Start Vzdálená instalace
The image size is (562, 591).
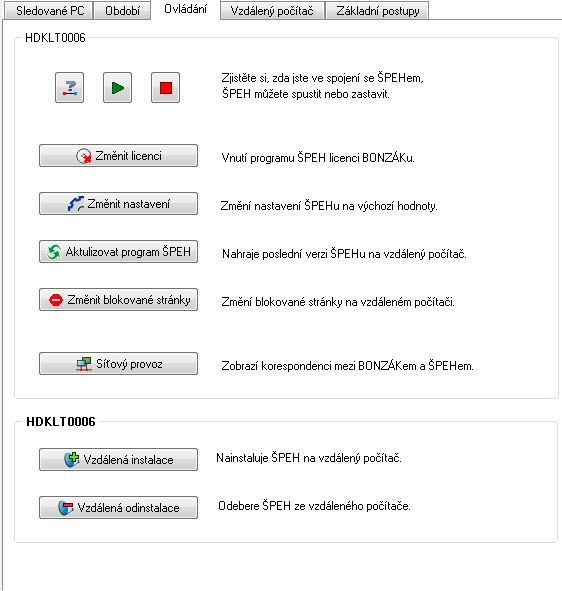118,459
